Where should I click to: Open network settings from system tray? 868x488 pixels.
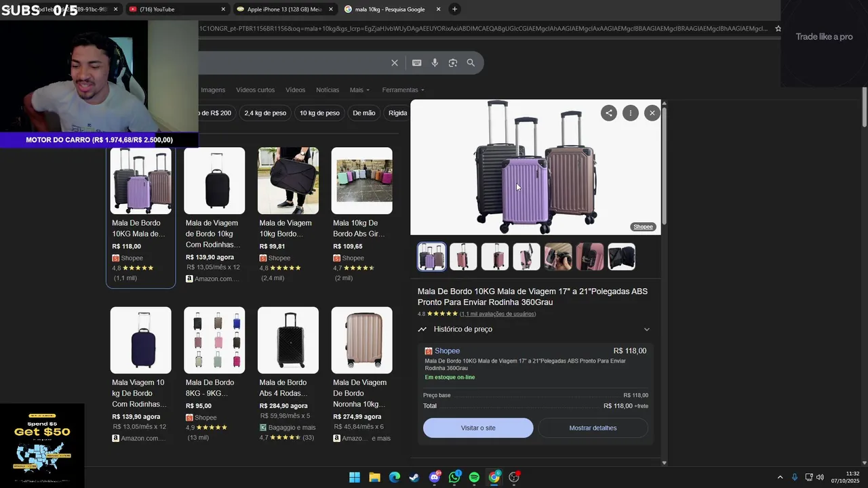click(809, 477)
